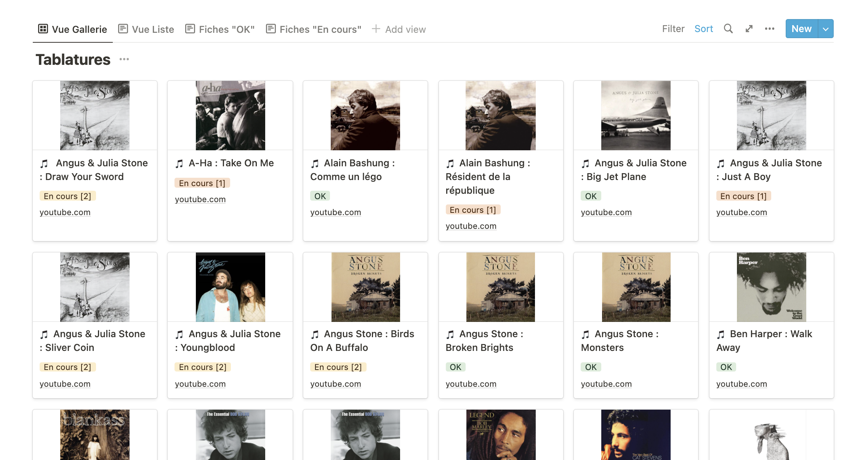Click Youngblood album cover thumbnail
Image resolution: width=868 pixels, height=460 pixels.
point(231,287)
